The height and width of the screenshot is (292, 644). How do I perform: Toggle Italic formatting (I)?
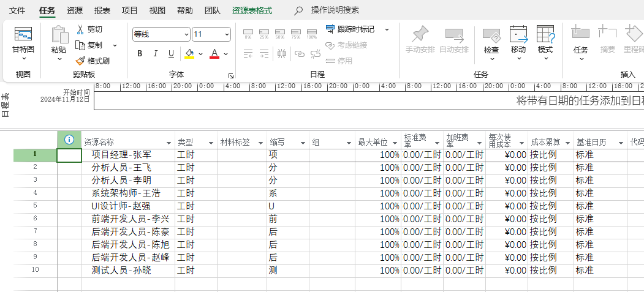(155, 54)
